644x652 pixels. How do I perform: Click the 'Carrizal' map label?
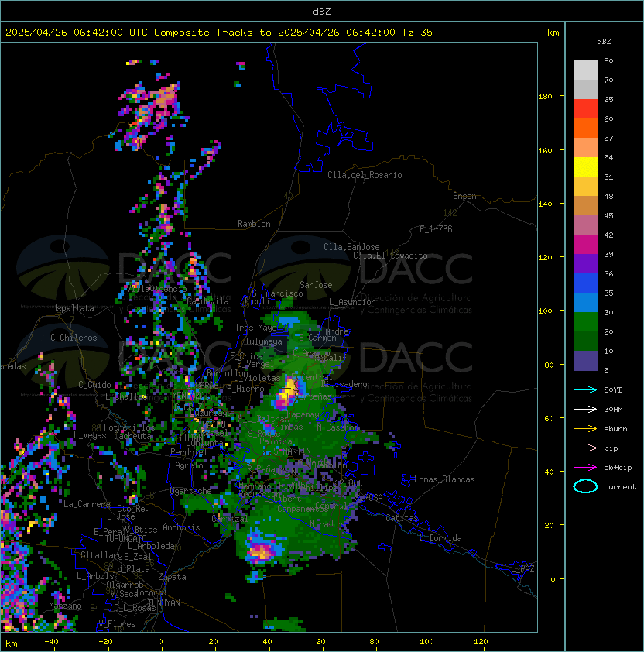point(230,519)
